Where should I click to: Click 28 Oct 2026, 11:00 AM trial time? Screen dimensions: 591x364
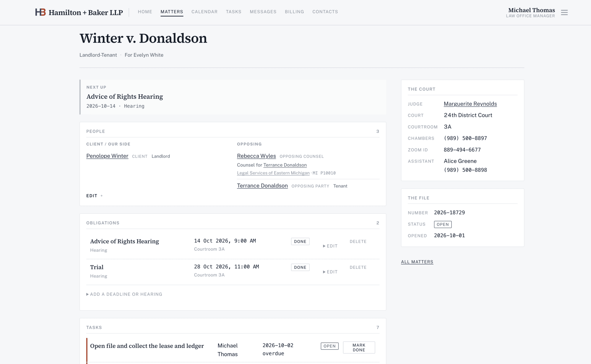pos(226,267)
